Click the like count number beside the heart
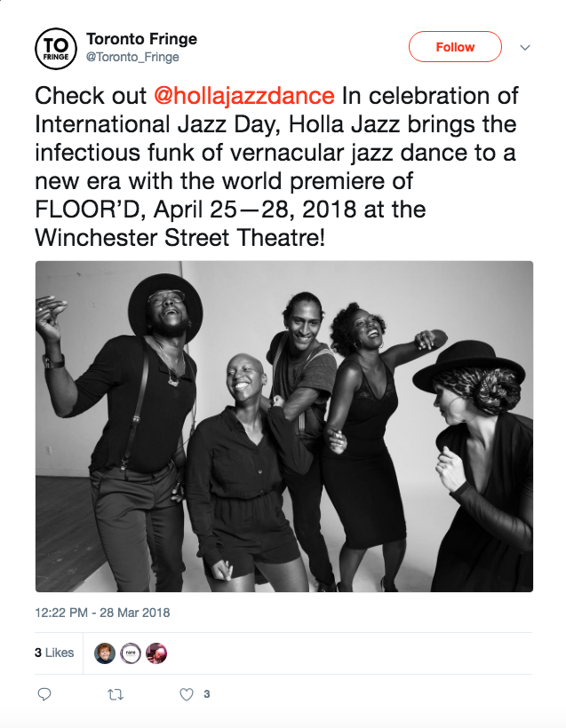 (207, 694)
